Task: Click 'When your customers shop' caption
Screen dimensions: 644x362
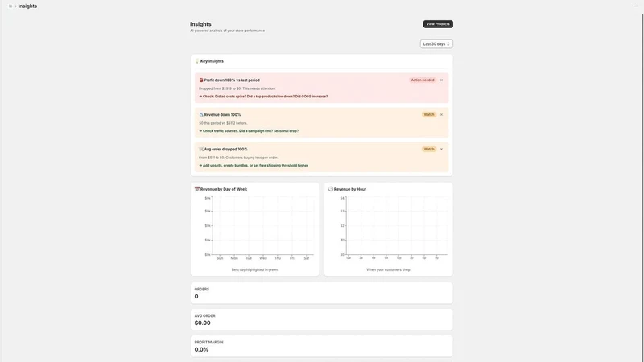Action: pos(388,269)
